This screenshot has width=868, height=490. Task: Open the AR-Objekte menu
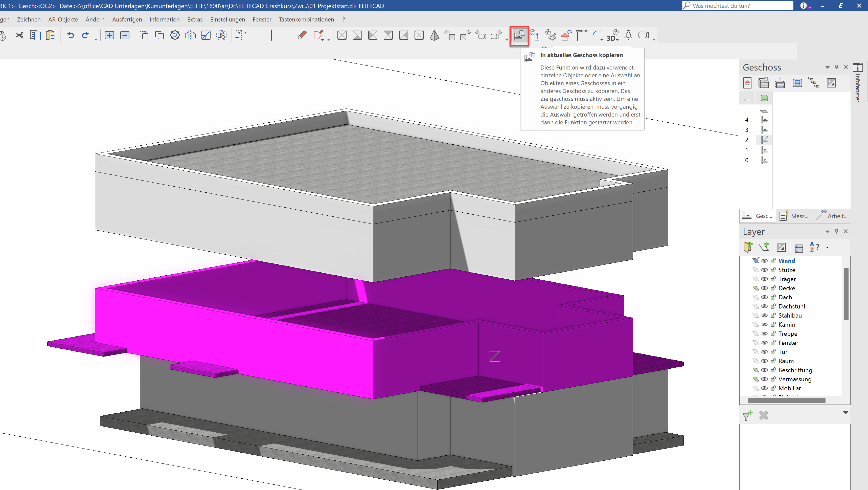pyautogui.click(x=63, y=19)
